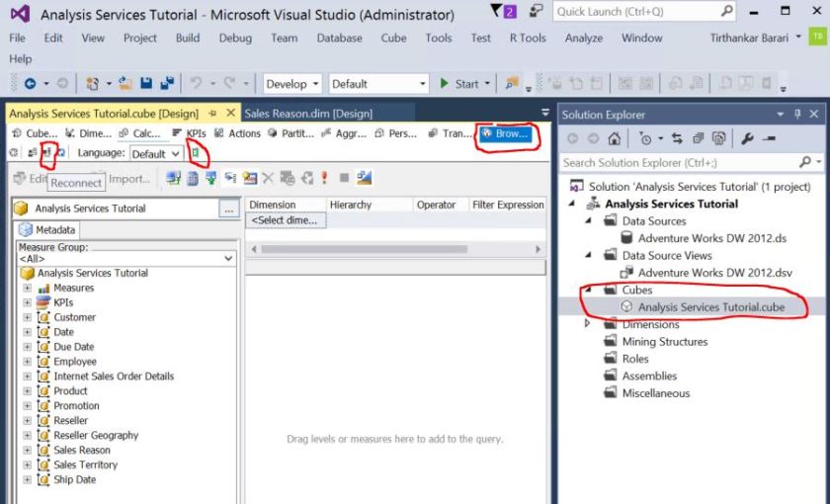Click Sync with Active Document icon
830x504 pixels.
point(677,138)
